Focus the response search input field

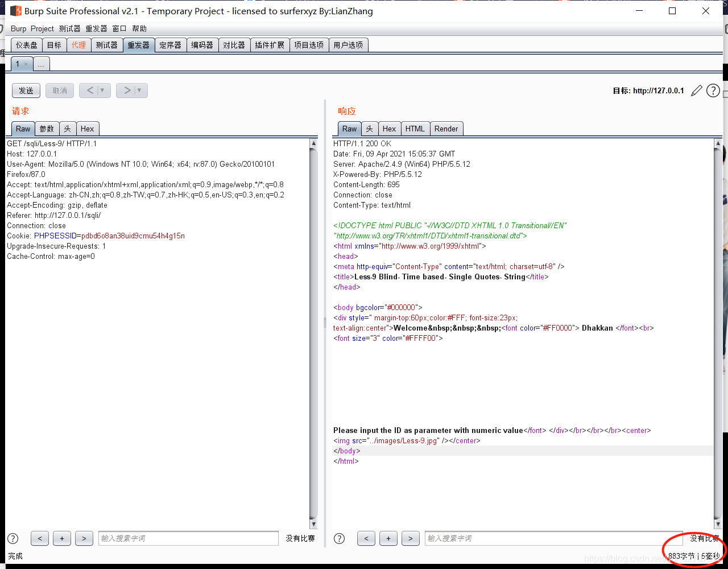(x=554, y=538)
